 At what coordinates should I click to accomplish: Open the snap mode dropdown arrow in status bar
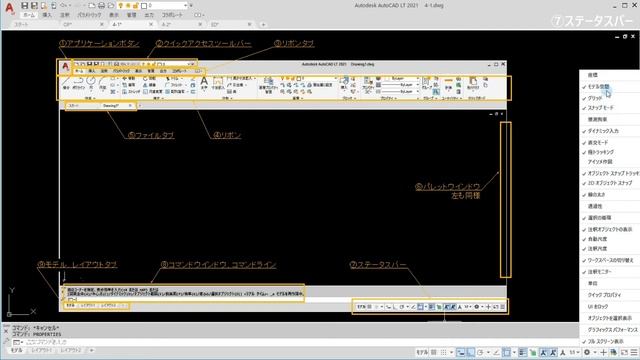click(x=451, y=352)
